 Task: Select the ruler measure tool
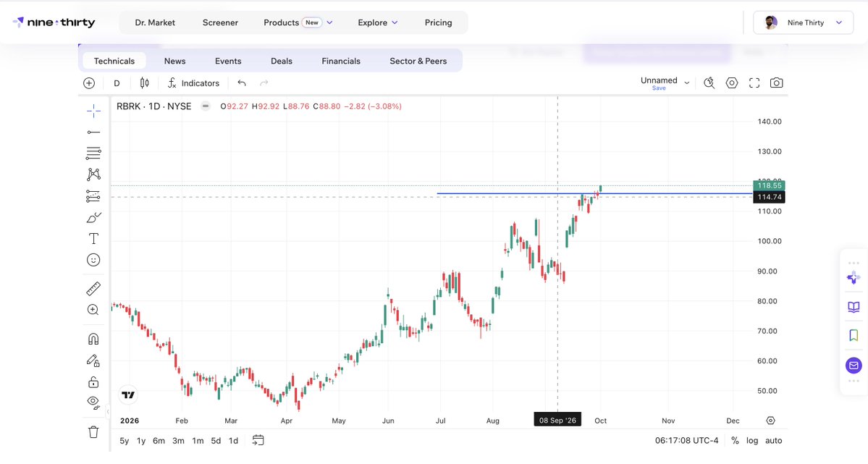93,289
